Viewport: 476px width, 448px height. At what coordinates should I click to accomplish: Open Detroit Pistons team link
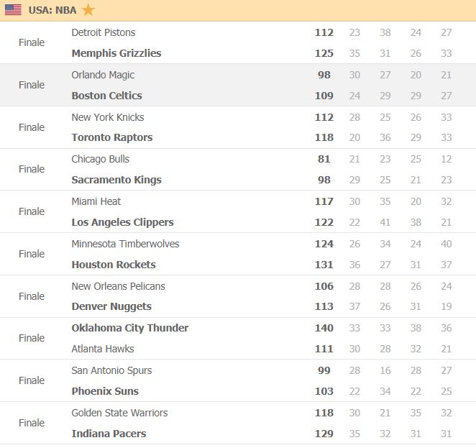104,32
